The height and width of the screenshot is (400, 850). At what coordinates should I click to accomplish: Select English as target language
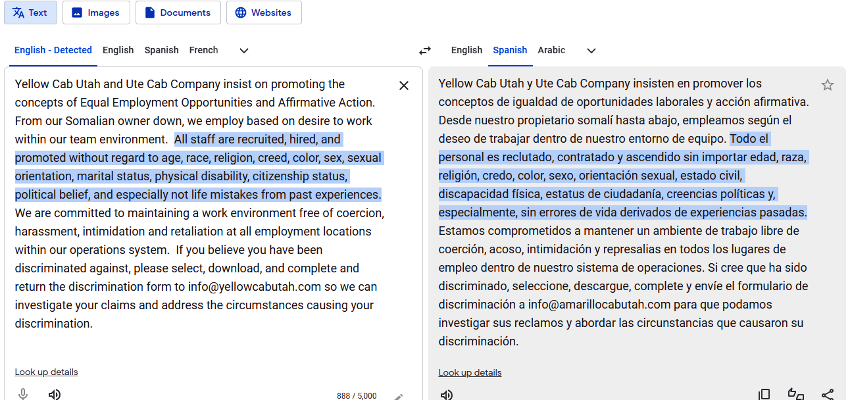coord(467,50)
